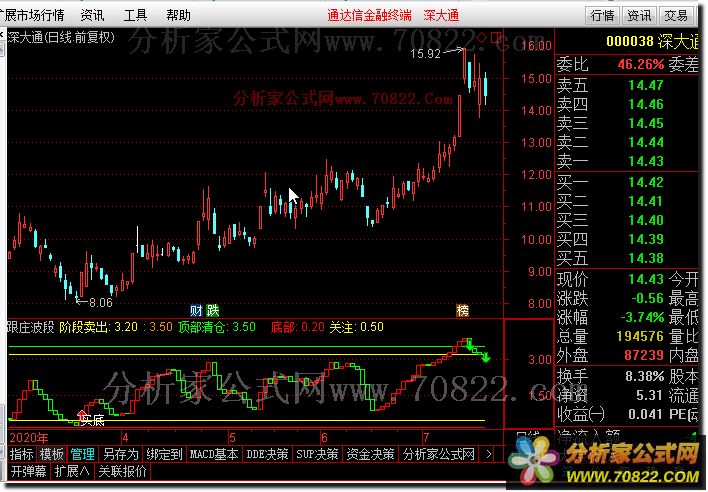Click the 交易 button at top right
This screenshot has height=492, width=708.
click(x=676, y=16)
